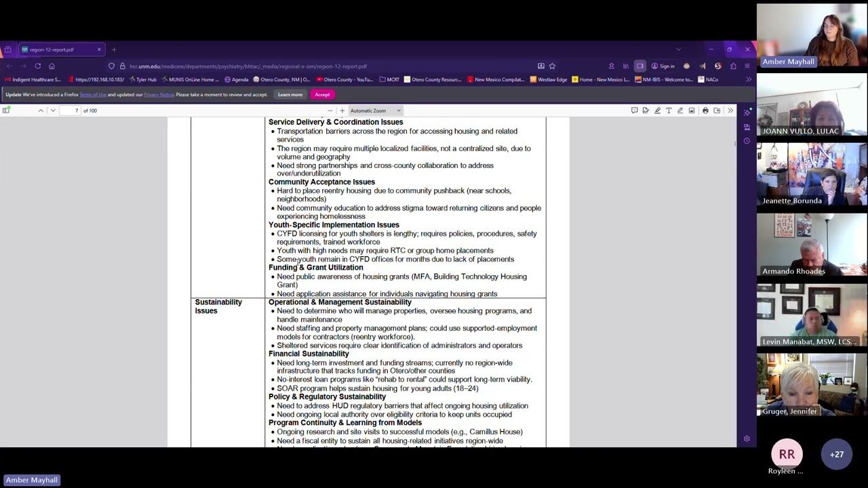Go to previous page in PDF
The width and height of the screenshot is (868, 488).
tap(41, 110)
